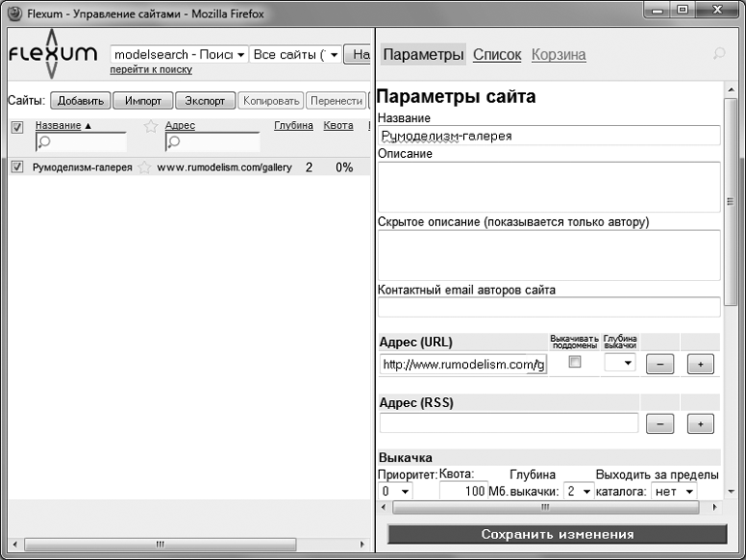Click the plus button in the Адрес (URL) row
746x560 pixels.
click(699, 364)
